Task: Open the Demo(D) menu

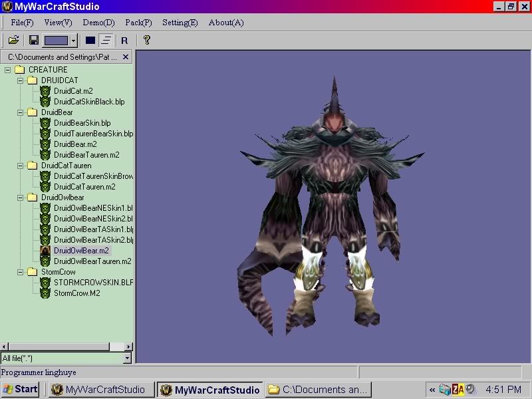Action: coord(98,23)
